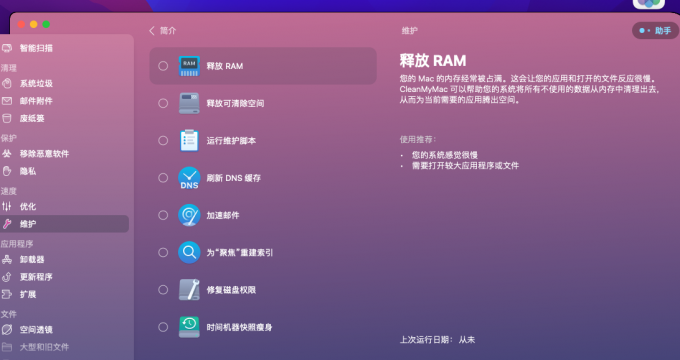Viewport: 680px width, 360px height.
Task: Click the 上次运行日期: 从未 text
Action: point(437,340)
